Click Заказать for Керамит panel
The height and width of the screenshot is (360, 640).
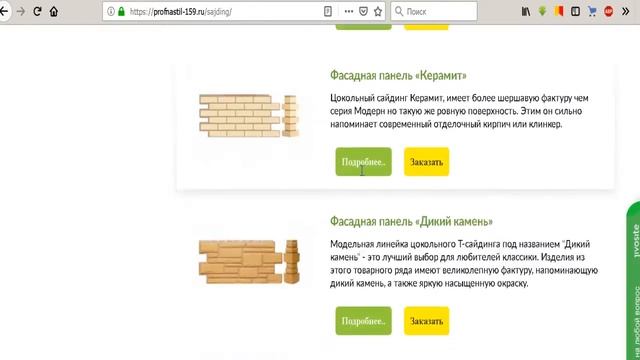tap(427, 162)
